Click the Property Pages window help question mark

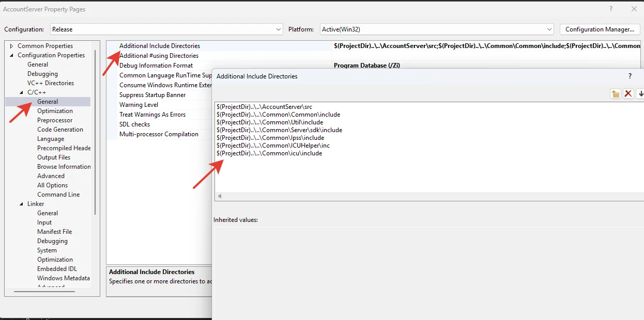point(611,9)
